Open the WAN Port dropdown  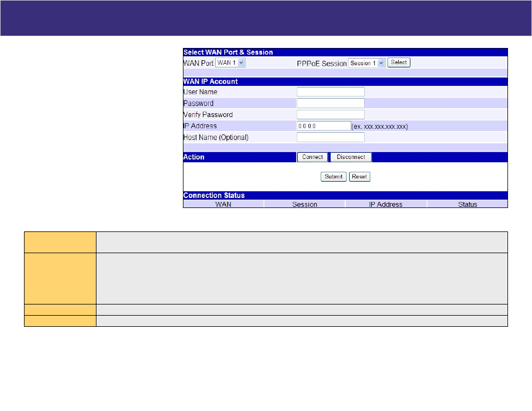230,63
